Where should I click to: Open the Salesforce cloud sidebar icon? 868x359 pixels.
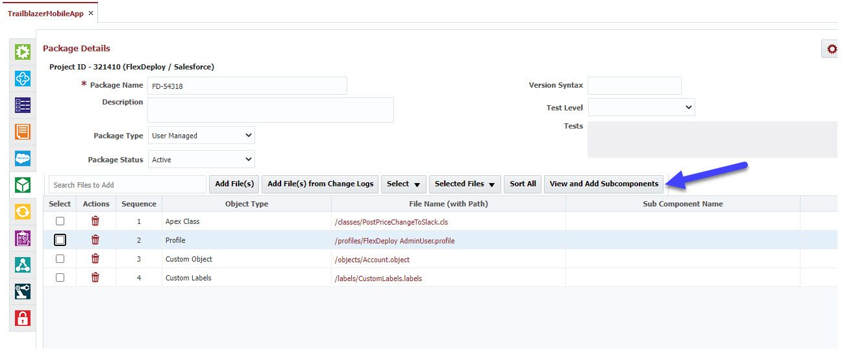click(23, 158)
